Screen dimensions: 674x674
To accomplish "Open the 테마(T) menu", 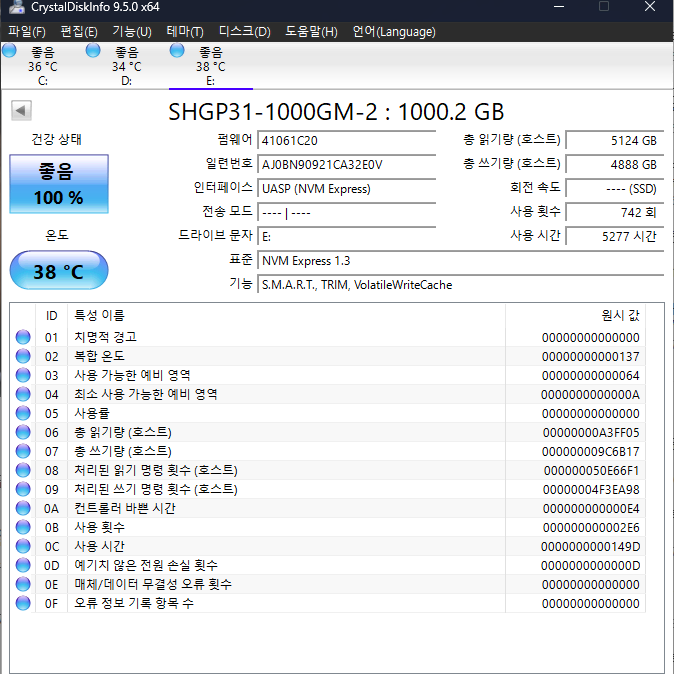I will click(x=185, y=32).
